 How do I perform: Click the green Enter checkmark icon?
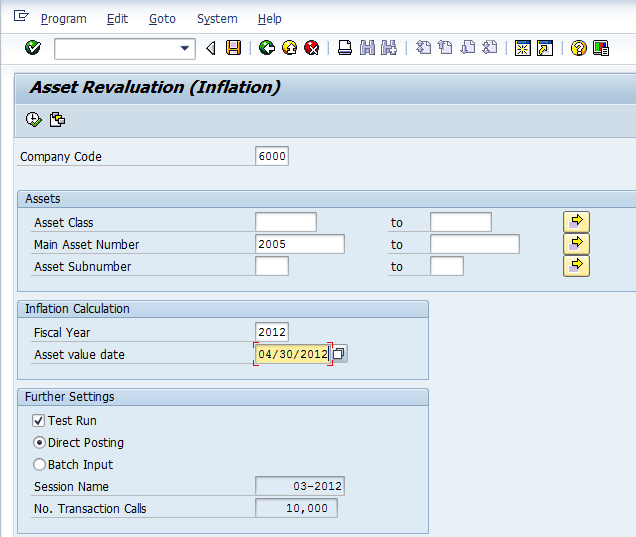click(x=32, y=48)
